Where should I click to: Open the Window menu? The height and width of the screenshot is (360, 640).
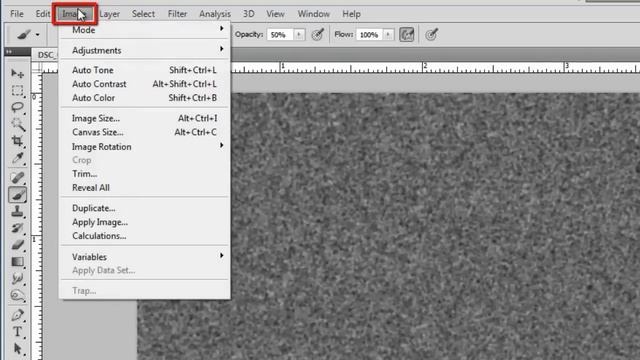point(313,14)
